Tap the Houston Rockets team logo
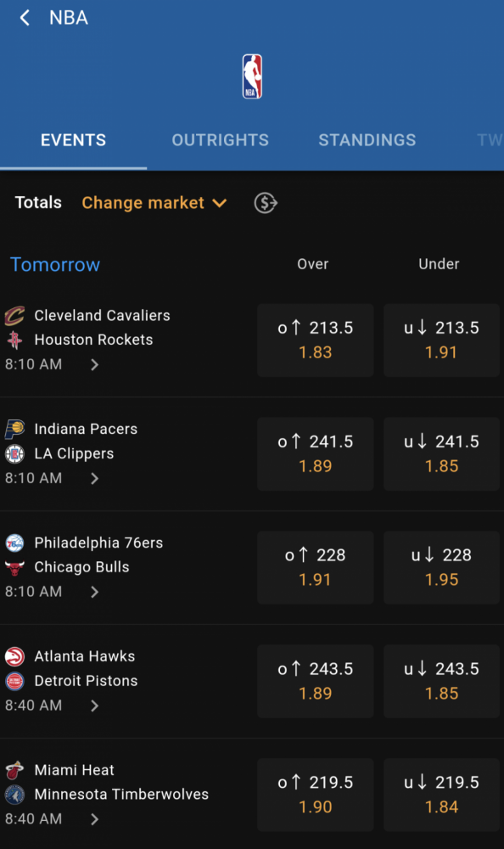504x849 pixels. pyautogui.click(x=14, y=340)
